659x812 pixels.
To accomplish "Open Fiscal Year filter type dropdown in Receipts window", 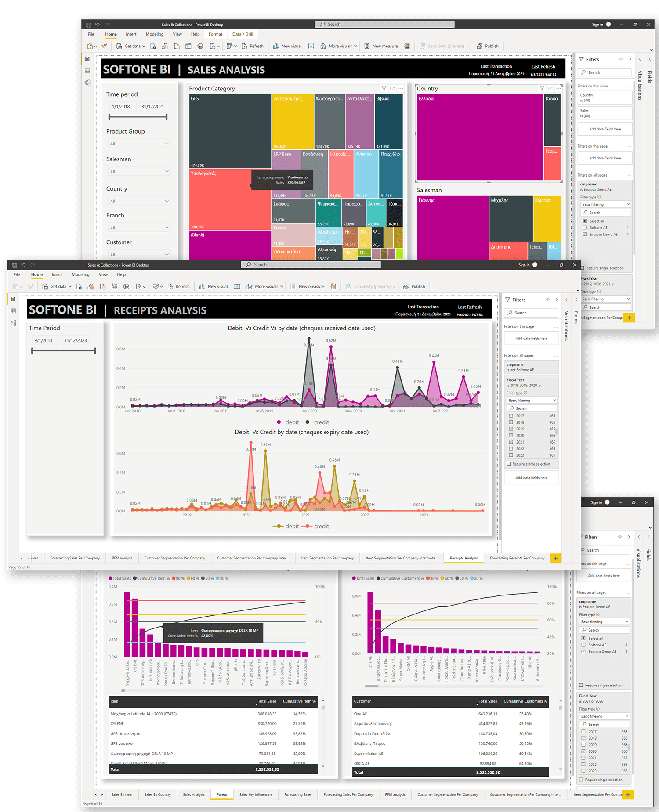I will click(x=532, y=401).
